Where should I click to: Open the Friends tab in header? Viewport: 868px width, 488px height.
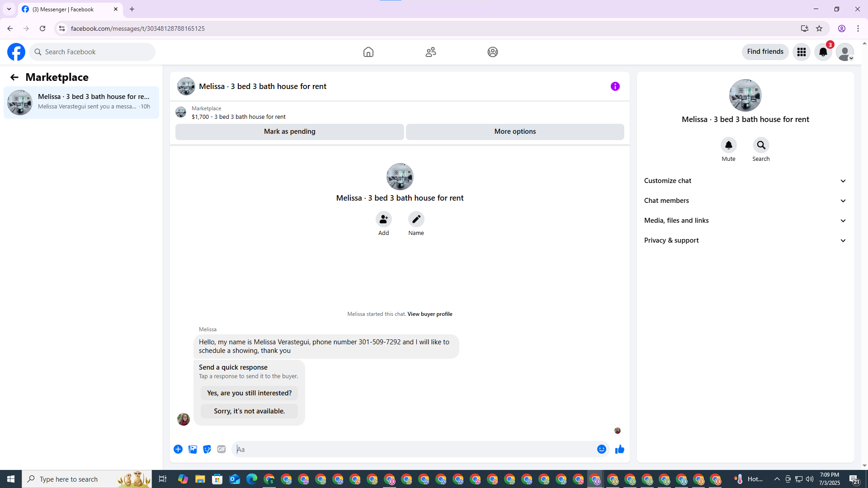430,52
